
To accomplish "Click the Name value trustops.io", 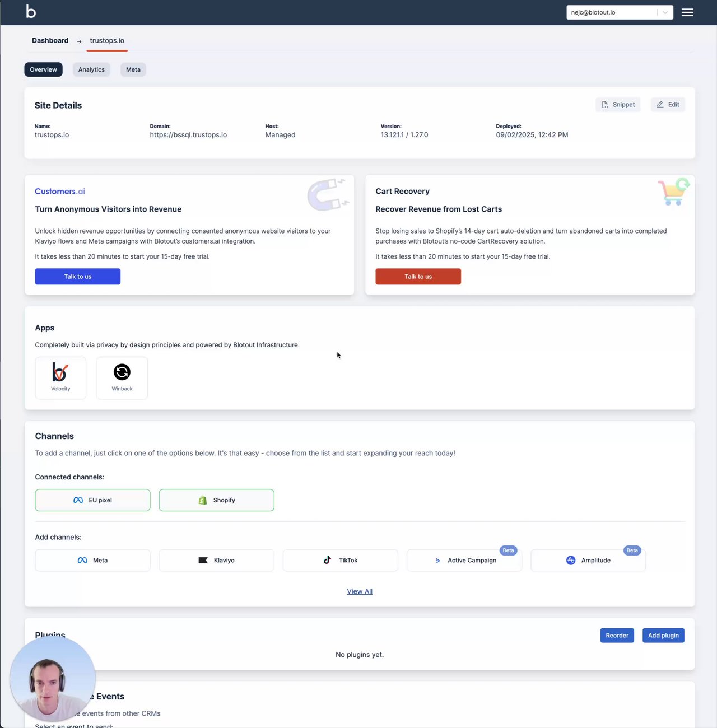I will point(52,135).
